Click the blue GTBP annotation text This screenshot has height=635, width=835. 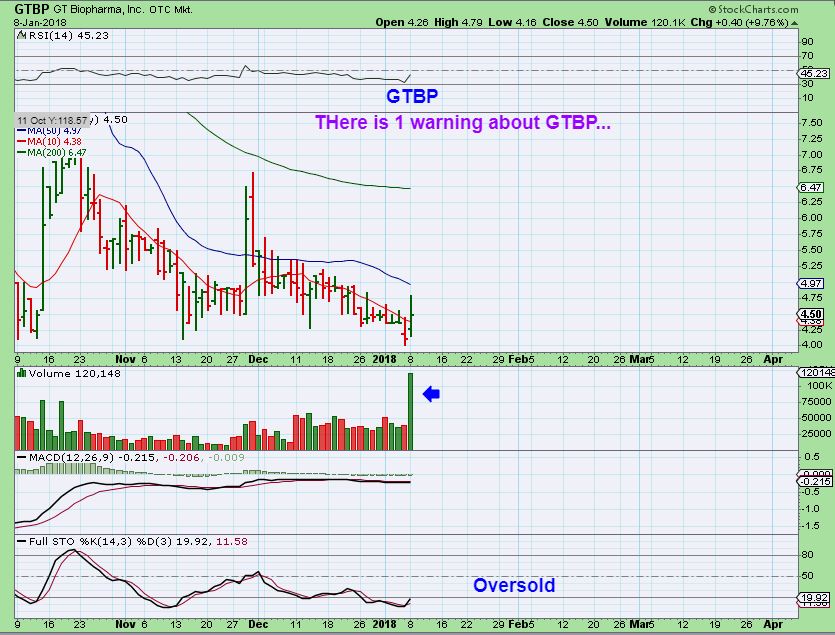[x=412, y=96]
